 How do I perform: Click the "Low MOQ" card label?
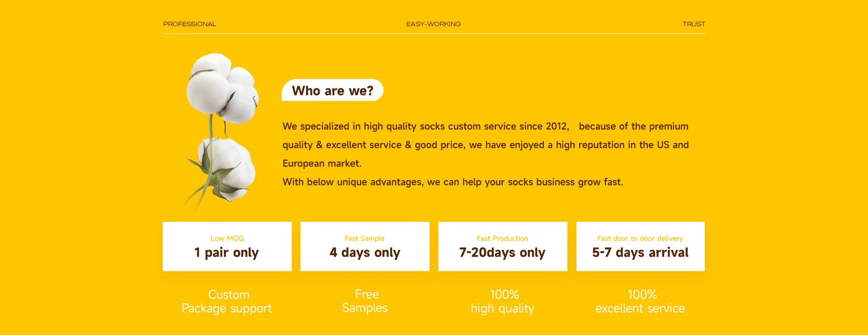(227, 239)
